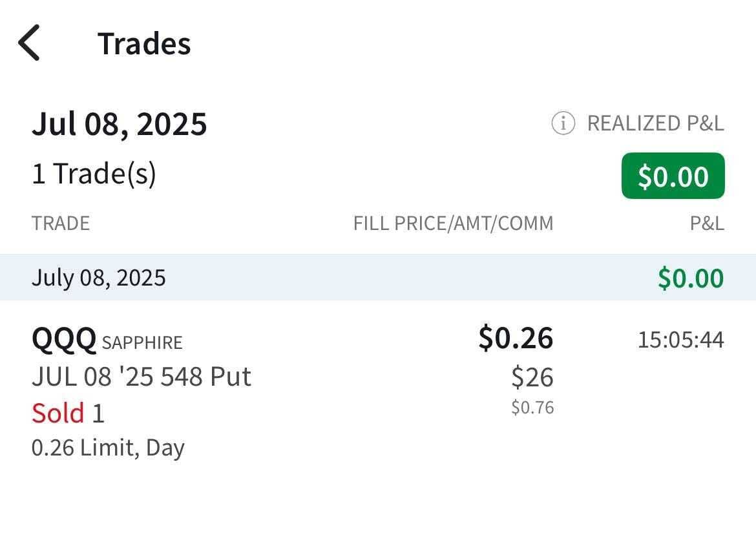
Task: Tap the $0.26 fill price
Action: tap(516, 338)
